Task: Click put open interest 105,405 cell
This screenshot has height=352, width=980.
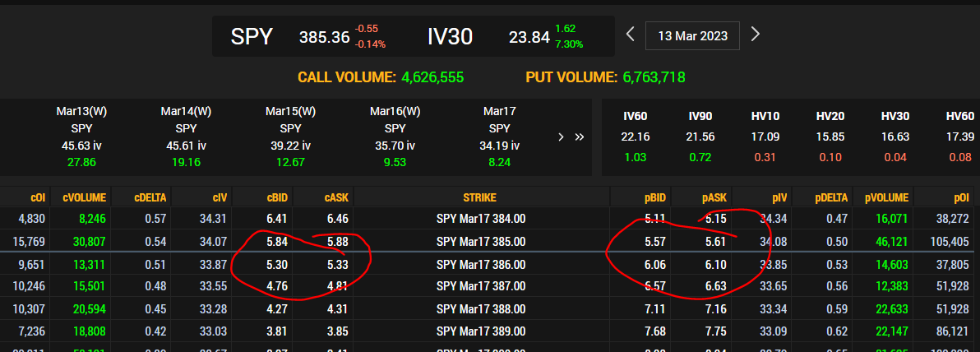Action: tap(950, 241)
